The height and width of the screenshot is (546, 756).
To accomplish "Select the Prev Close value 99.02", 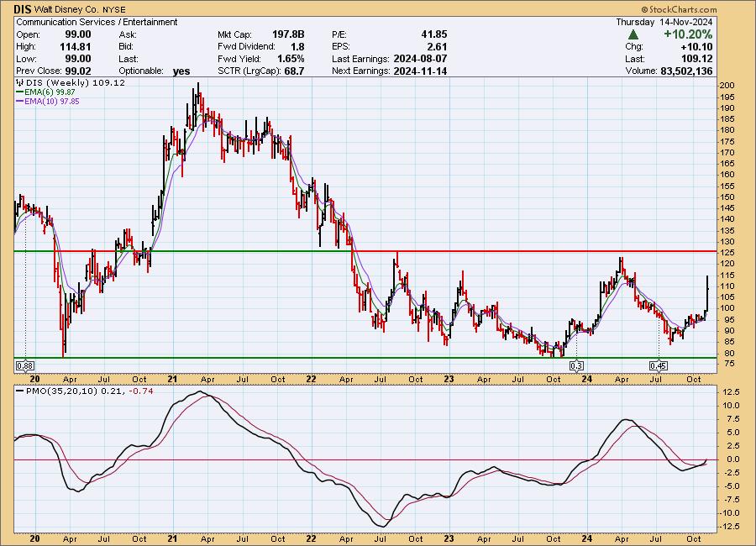I will pos(78,71).
